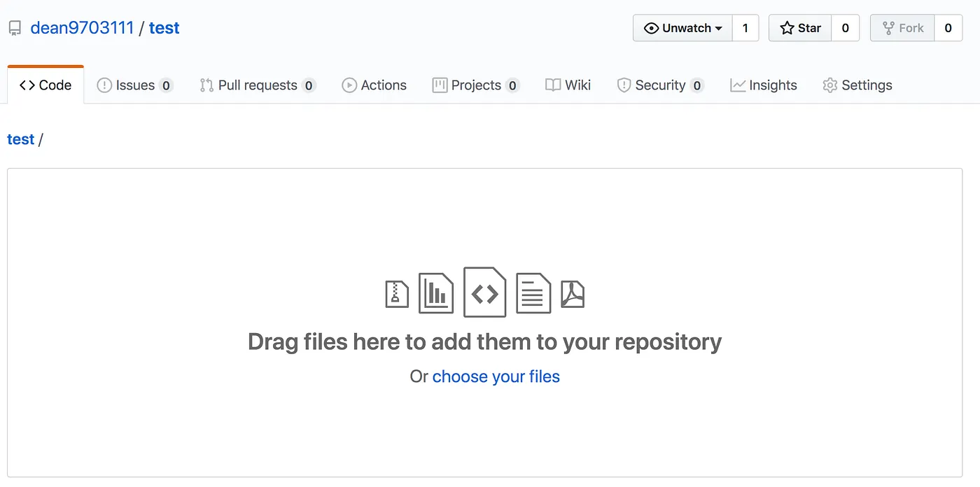Click the code file icon in drop area
980x487 pixels.
[484, 292]
